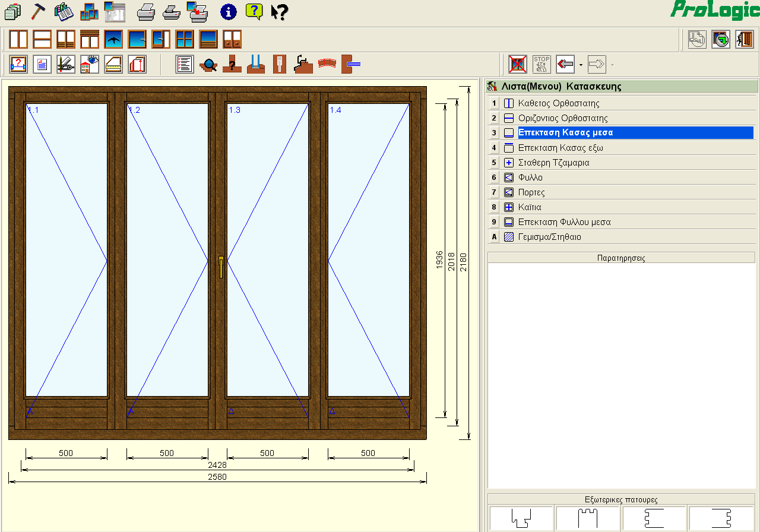The width and height of the screenshot is (760, 532).
Task: Click the first printer icon
Action: point(146,11)
